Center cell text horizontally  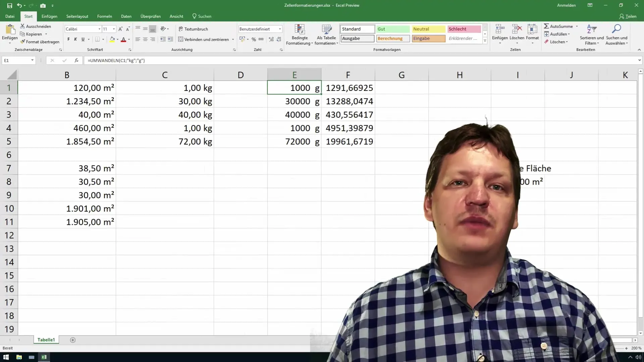145,39
